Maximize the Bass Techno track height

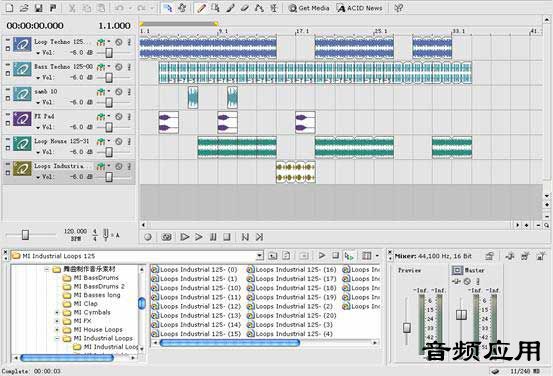pos(8,73)
